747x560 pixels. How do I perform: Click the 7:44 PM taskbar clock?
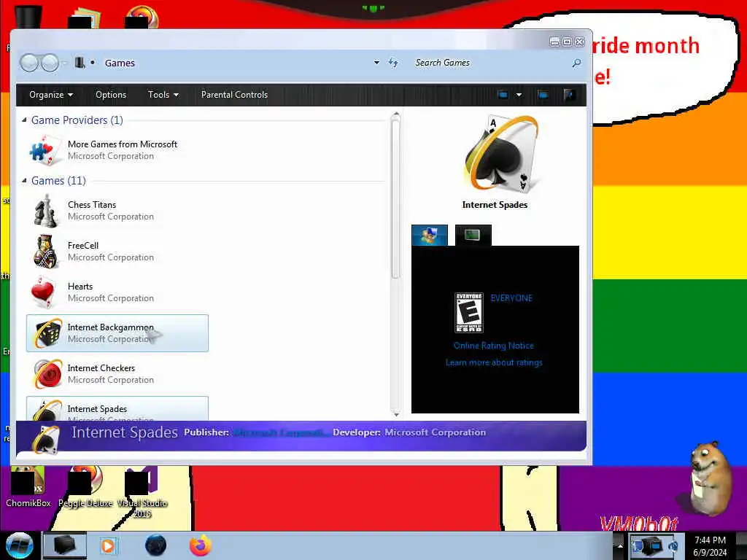point(710,540)
